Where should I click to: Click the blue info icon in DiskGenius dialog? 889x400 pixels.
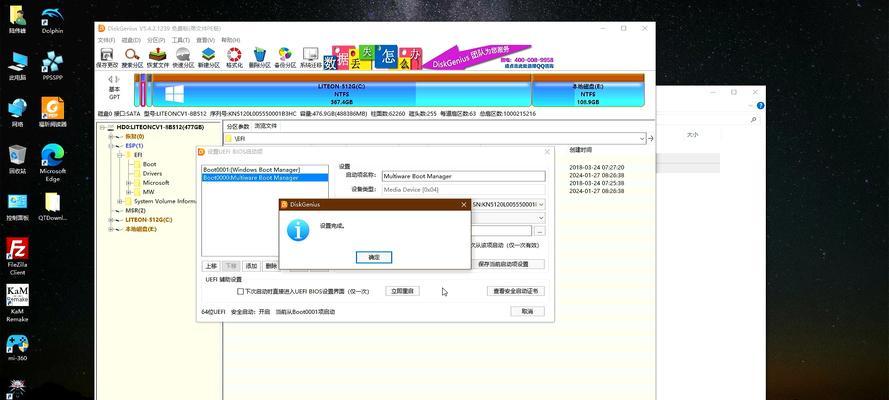pos(298,229)
